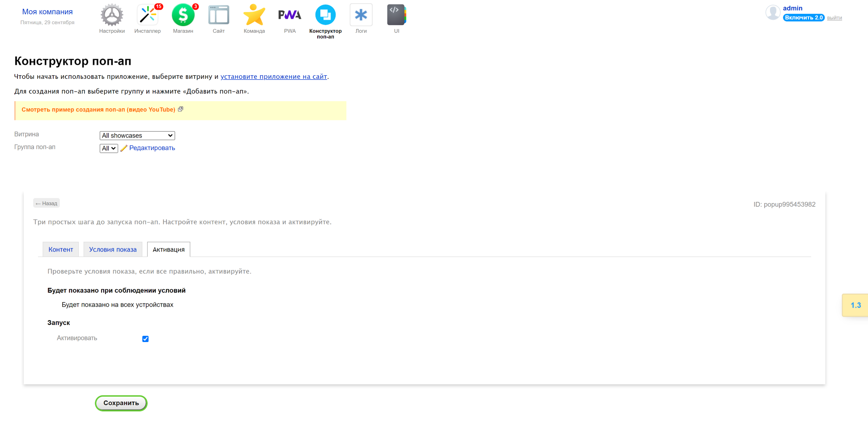Open the Магазин dollar icon
The height and width of the screenshot is (428, 868).
coord(183,15)
